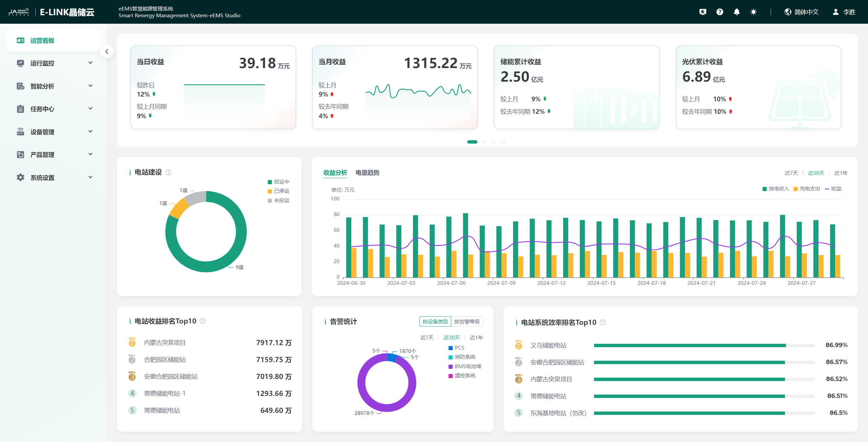
Task: Click the info icon beside 电站建设
Action: (169, 172)
